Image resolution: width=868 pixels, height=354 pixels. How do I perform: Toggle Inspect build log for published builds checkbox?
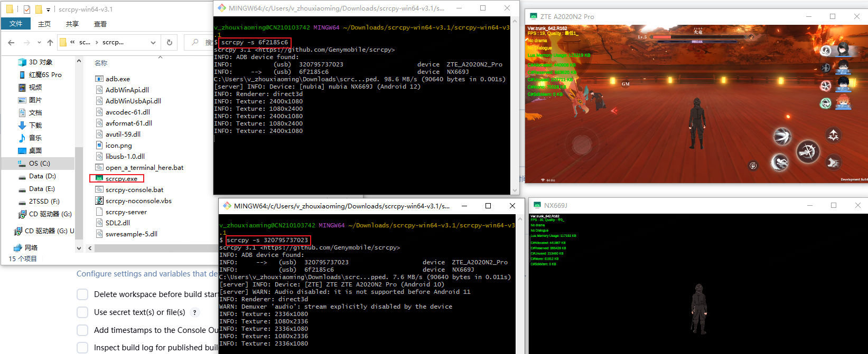(x=82, y=348)
